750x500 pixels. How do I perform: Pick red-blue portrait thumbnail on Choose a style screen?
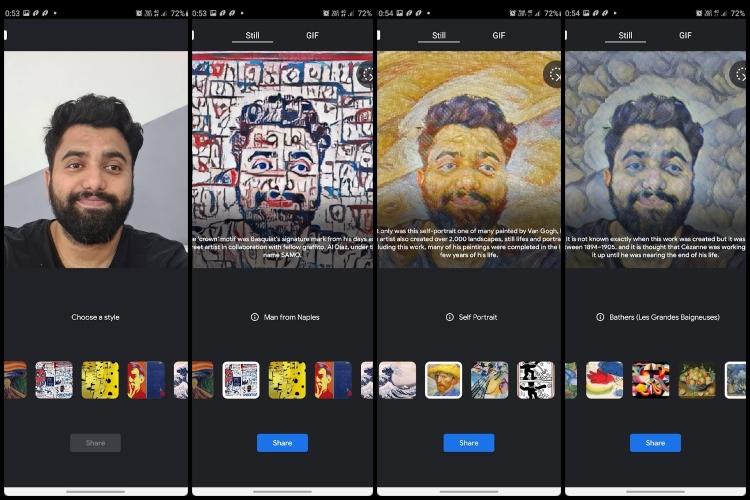point(146,380)
